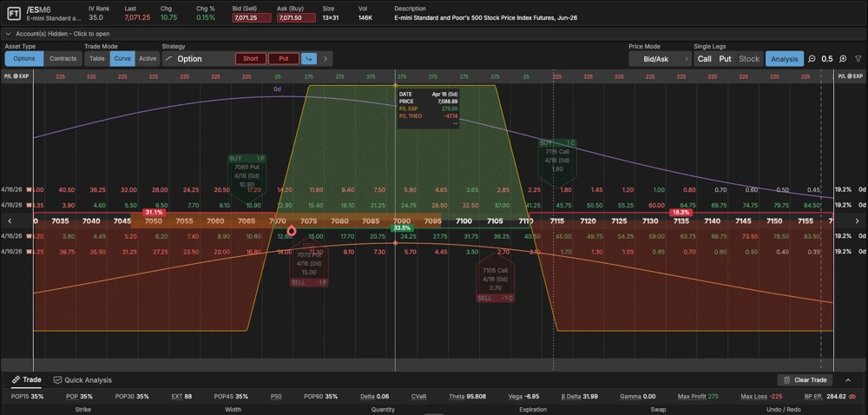The image size is (868, 415).
Task: Open the Bid/Ask price mode dropdown
Action: pyautogui.click(x=660, y=59)
